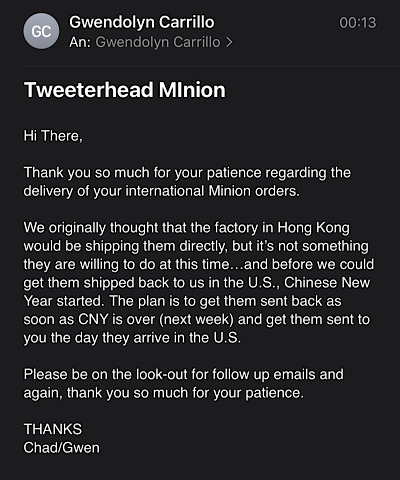The height and width of the screenshot is (480, 400).
Task: Click the THANKS closing line
Action: (x=53, y=429)
